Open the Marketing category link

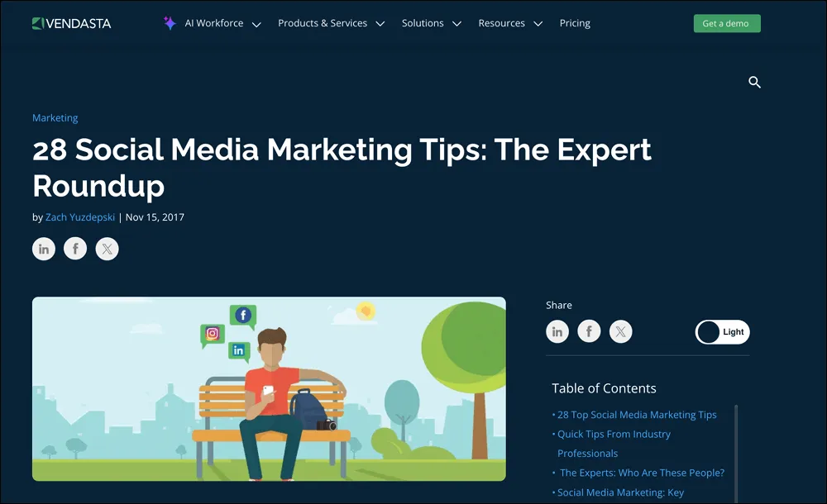point(55,117)
